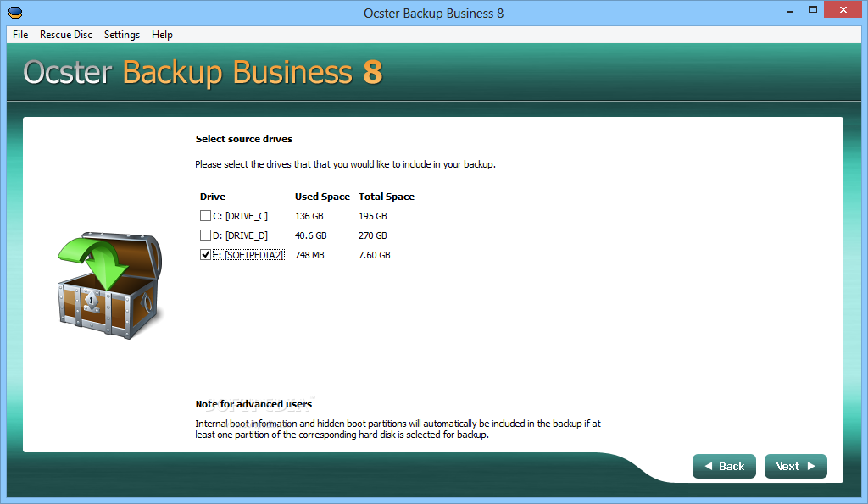Screen dimensions: 868x504
Task: Go back with the Back button
Action: (x=724, y=467)
